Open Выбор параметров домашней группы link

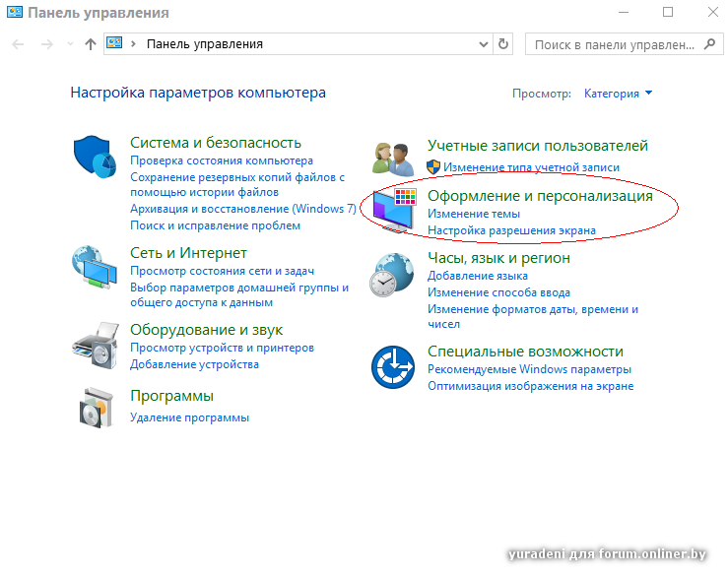pyautogui.click(x=239, y=294)
